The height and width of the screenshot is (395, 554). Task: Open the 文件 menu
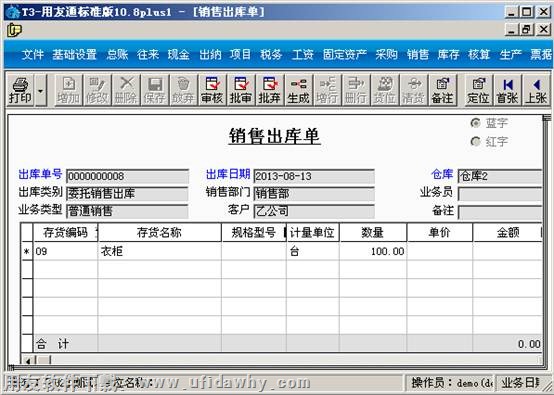pyautogui.click(x=33, y=54)
